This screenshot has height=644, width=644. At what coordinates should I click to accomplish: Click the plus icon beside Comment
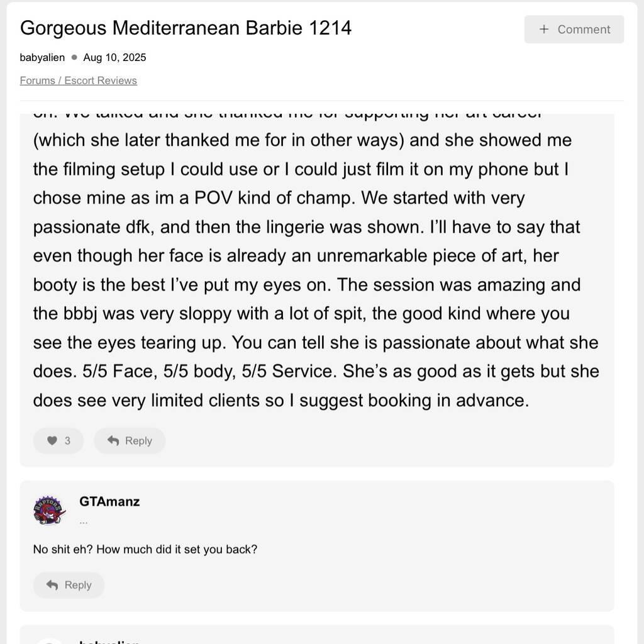[544, 30]
